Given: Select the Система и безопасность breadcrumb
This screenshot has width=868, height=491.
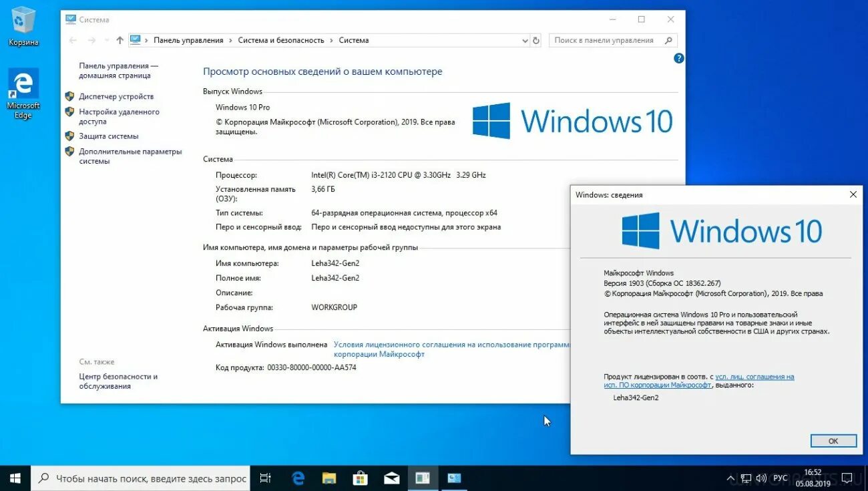Looking at the screenshot, I should click(x=281, y=40).
